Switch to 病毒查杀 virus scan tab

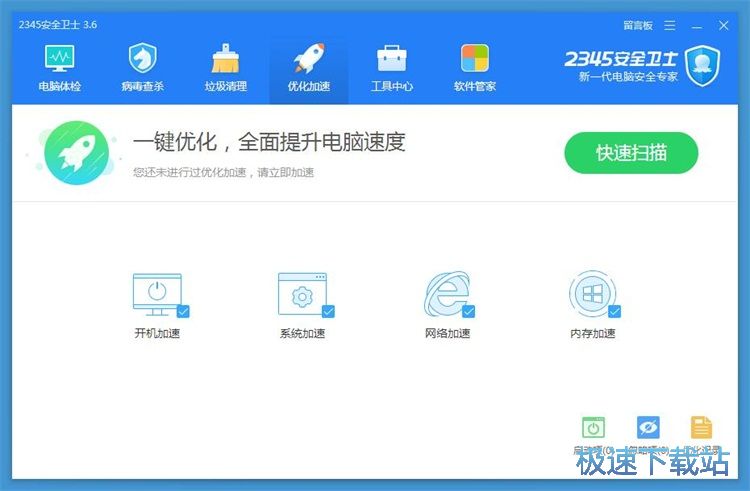143,68
